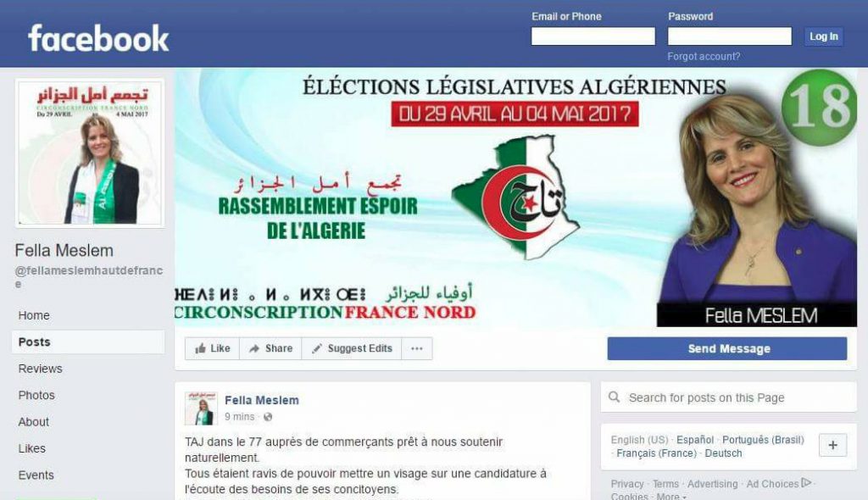
Task: Add a language with plus button
Action: 832,445
